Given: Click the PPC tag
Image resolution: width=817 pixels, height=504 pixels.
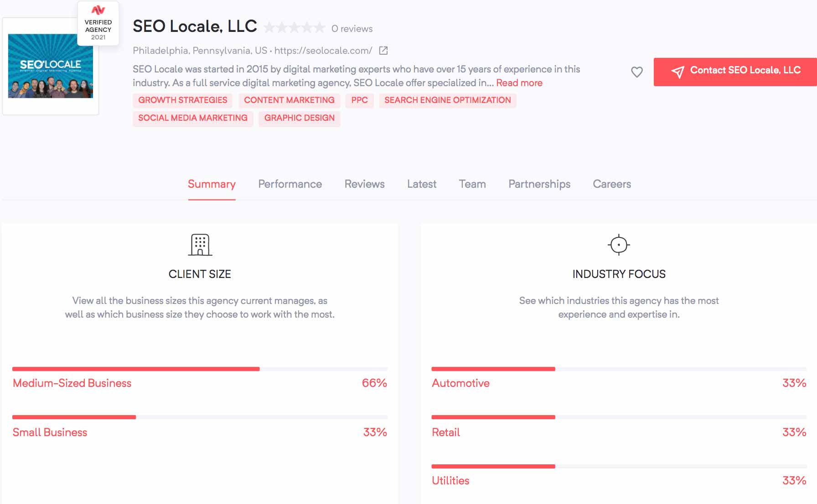Looking at the screenshot, I should pos(359,100).
